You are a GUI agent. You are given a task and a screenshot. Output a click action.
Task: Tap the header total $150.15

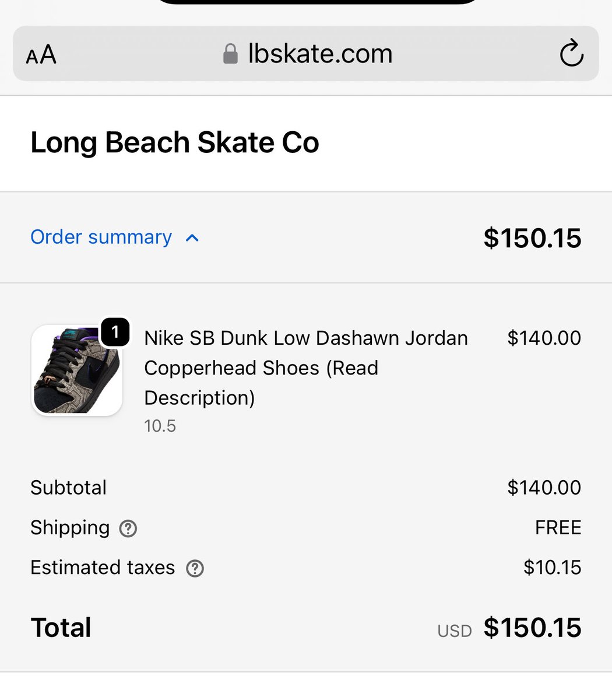click(532, 238)
